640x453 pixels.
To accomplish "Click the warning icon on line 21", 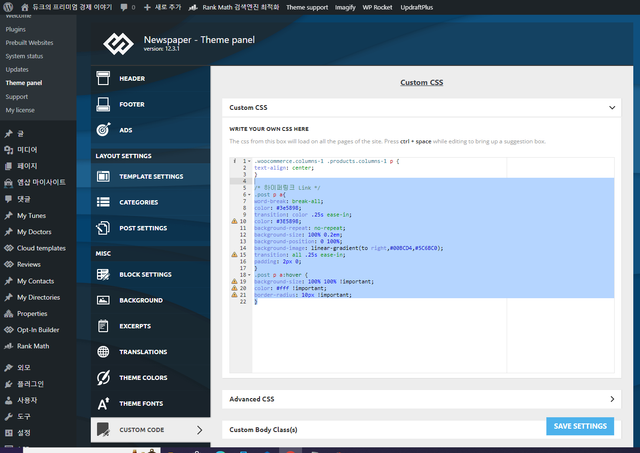I will (234, 294).
